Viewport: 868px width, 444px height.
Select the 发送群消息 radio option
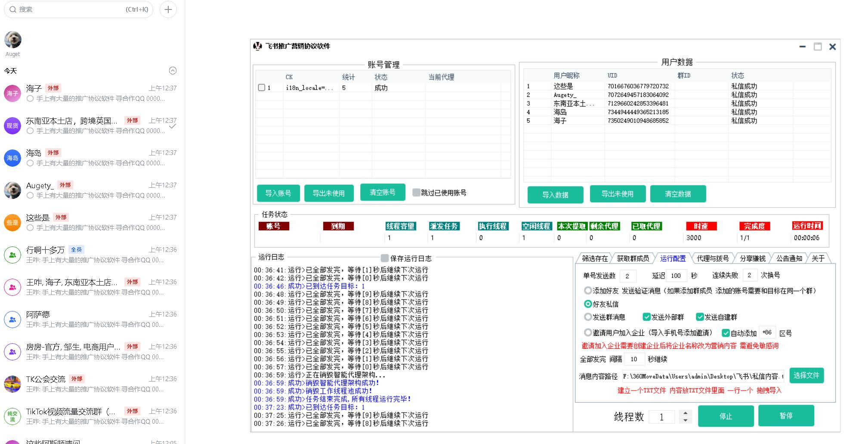(x=588, y=317)
